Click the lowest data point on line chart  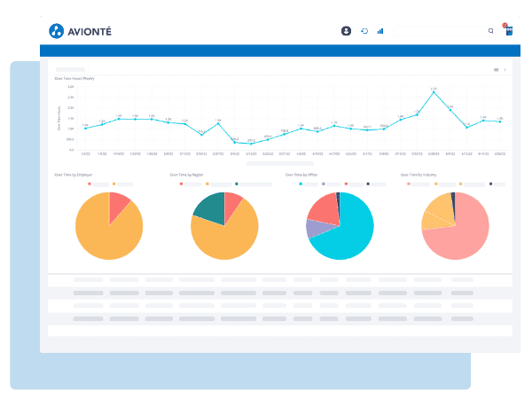pos(251,144)
